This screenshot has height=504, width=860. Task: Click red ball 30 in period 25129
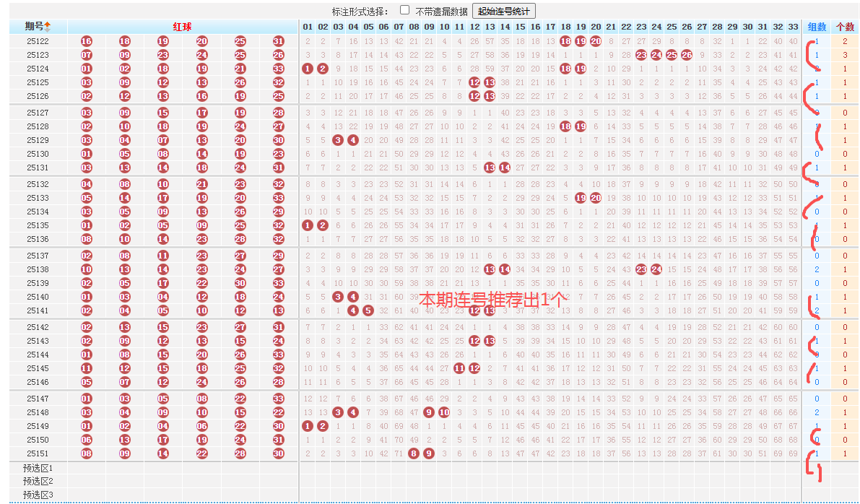pyautogui.click(x=279, y=140)
